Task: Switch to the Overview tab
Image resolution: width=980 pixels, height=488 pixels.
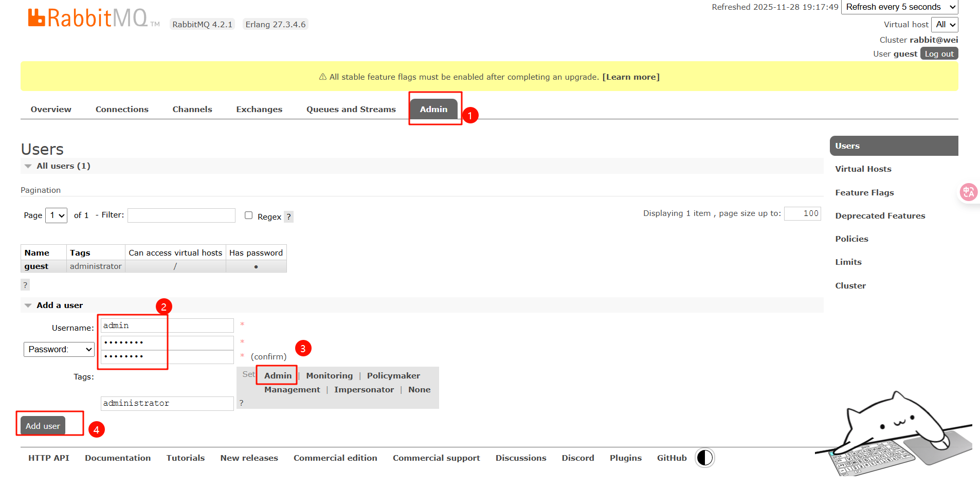Action: [x=51, y=109]
